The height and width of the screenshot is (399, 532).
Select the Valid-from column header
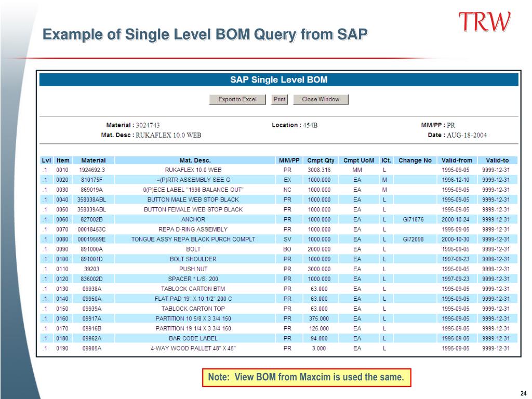click(x=457, y=160)
